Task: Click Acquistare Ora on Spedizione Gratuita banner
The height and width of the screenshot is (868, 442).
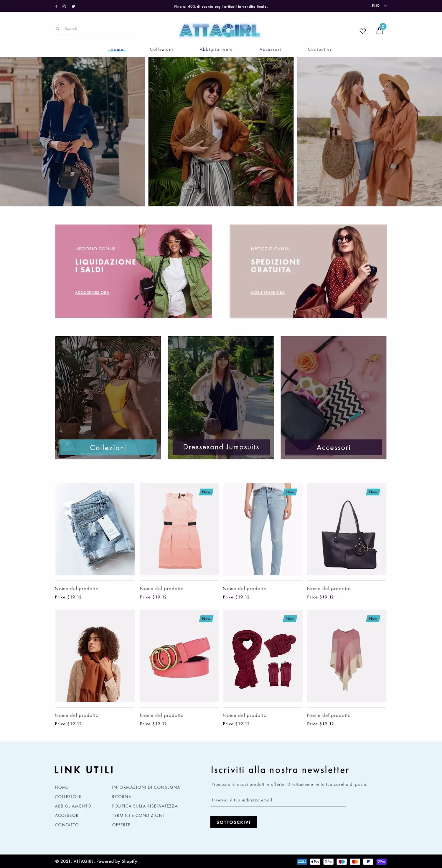Action: tap(268, 292)
